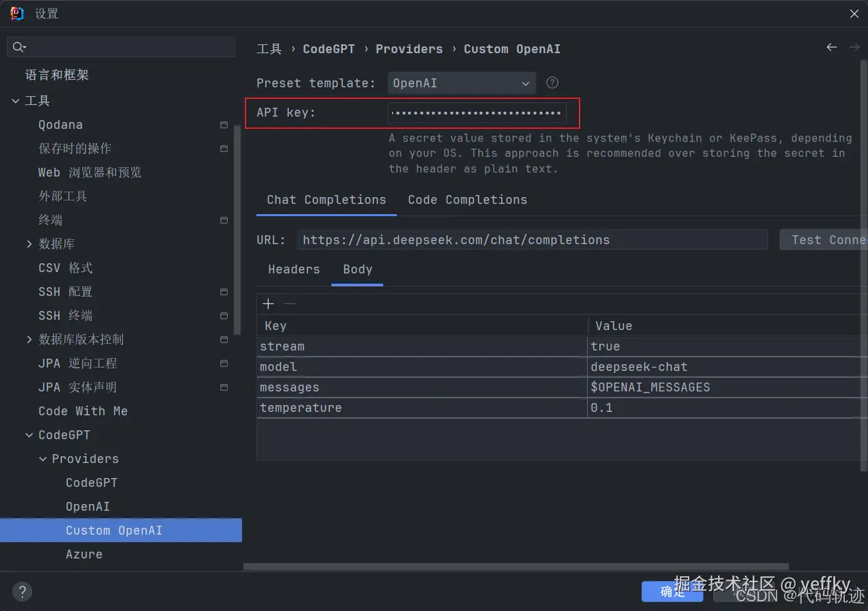Click the search magnifier icon in settings
This screenshot has height=611, width=868.
tap(18, 47)
